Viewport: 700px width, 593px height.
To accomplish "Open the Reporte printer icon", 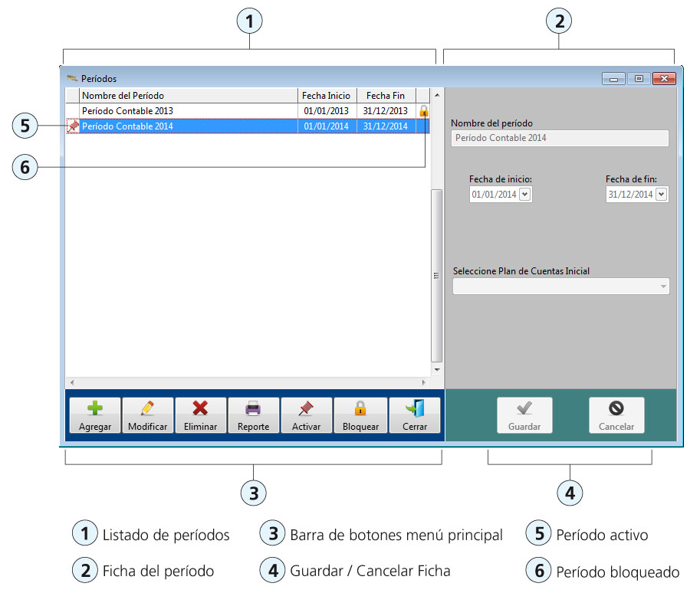I will (x=253, y=408).
